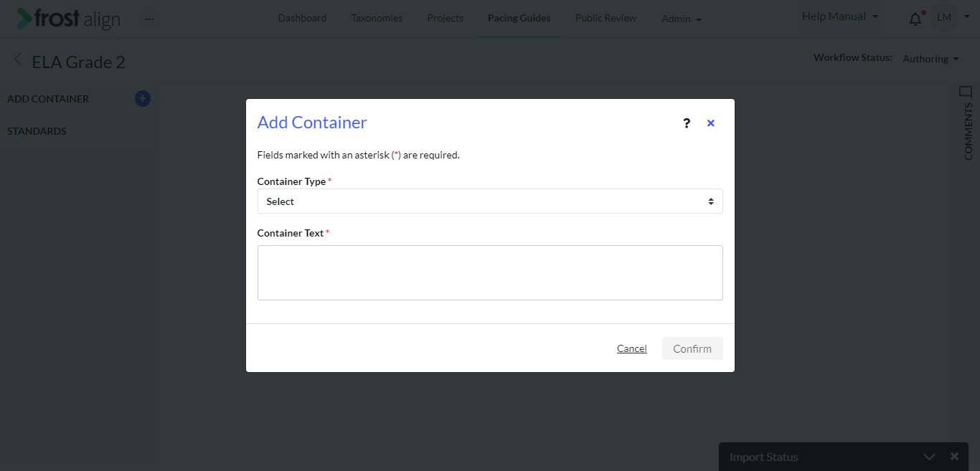Click the blue plus Add Container icon
This screenshot has width=980, height=471.
143,99
